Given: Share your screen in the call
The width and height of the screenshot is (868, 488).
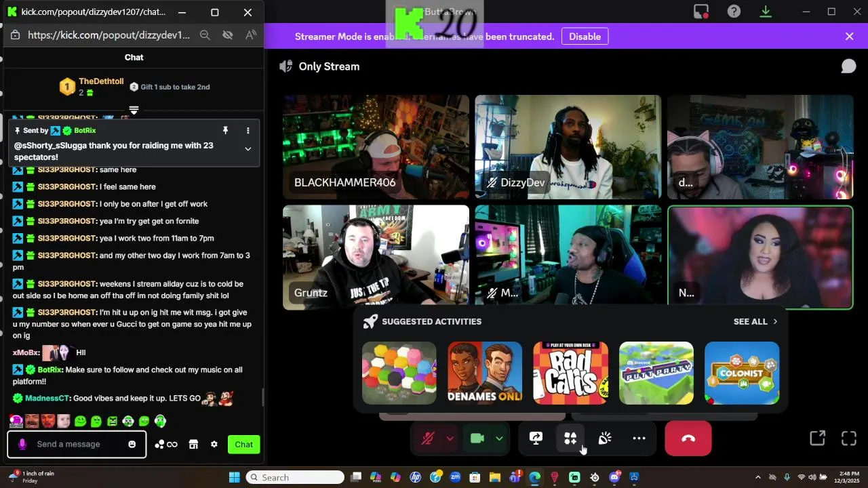Looking at the screenshot, I should (x=536, y=439).
